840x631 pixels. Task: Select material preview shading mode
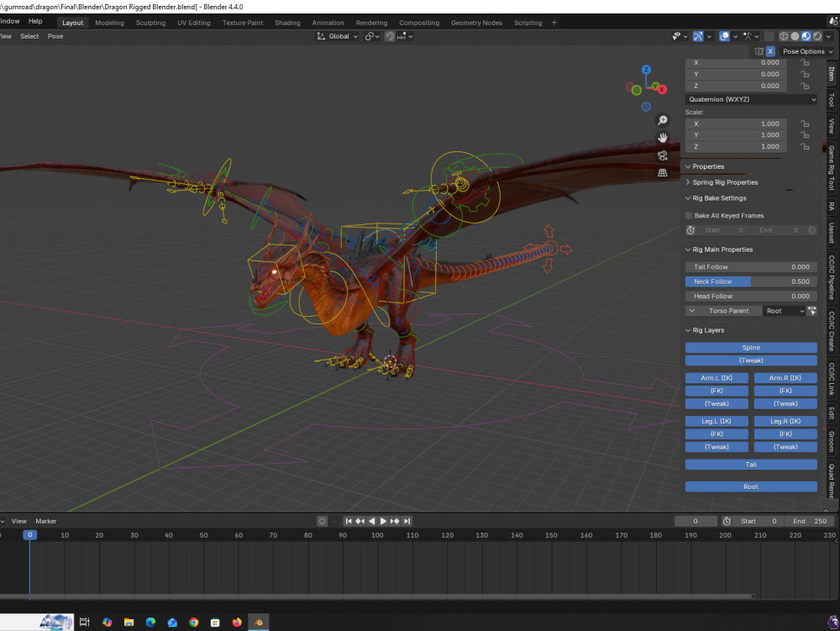pos(806,36)
